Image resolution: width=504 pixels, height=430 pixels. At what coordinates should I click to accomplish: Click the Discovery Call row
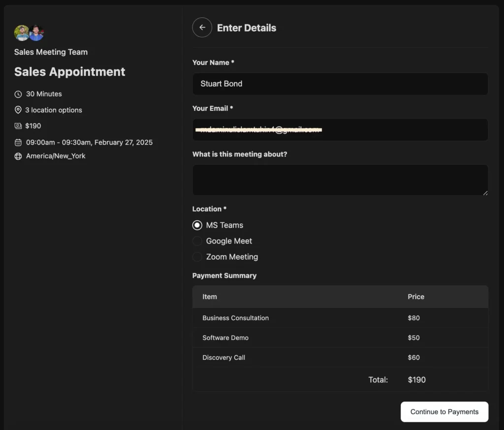tap(340, 358)
